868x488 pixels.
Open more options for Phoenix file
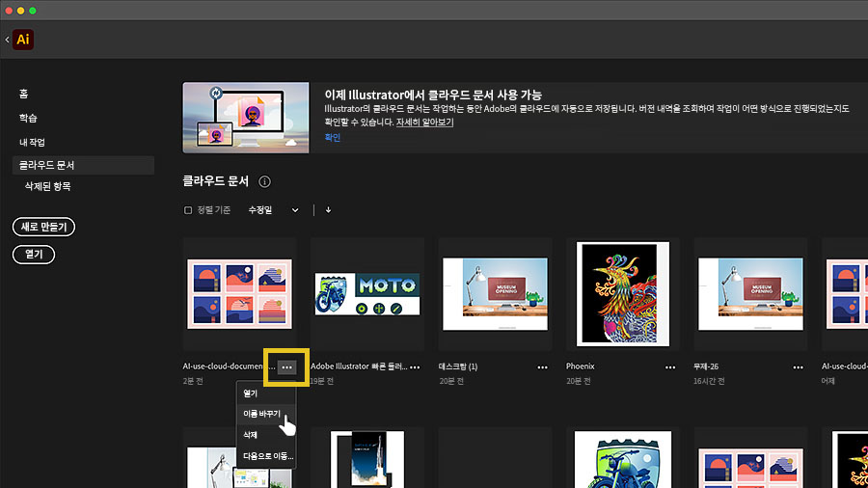click(670, 366)
